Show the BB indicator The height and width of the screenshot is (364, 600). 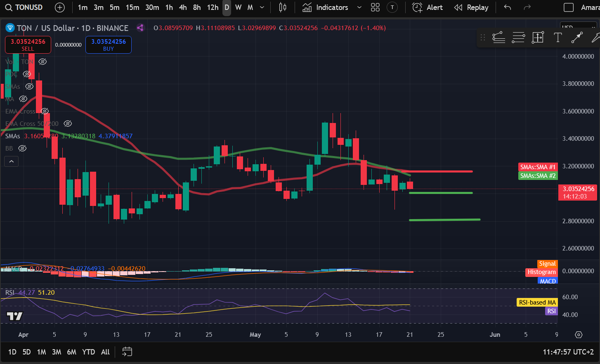point(22,149)
